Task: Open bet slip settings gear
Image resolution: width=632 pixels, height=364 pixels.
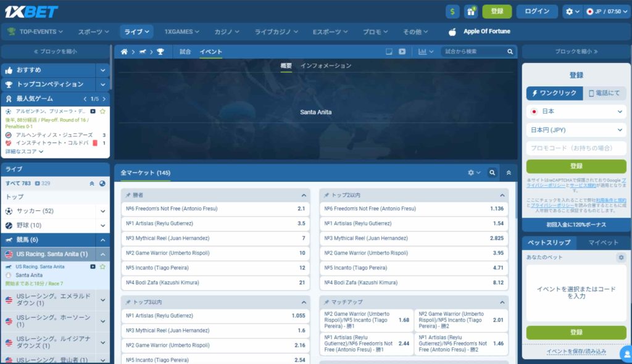Action: [621, 257]
